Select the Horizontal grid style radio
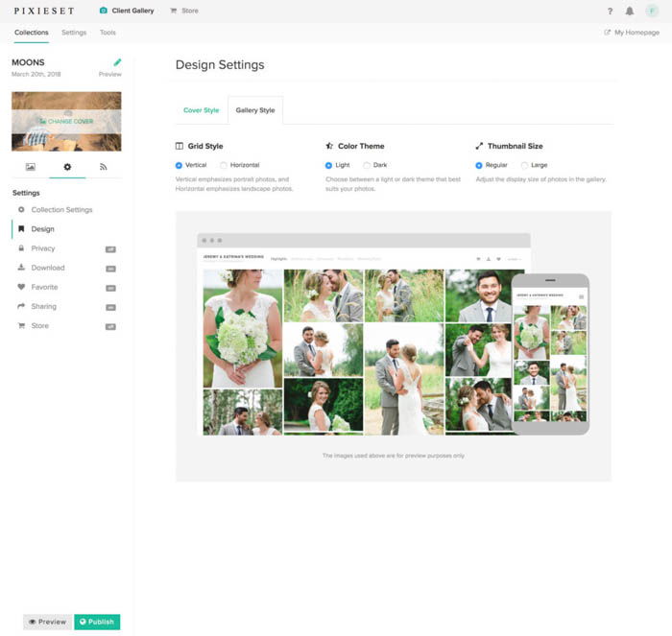 [x=224, y=165]
